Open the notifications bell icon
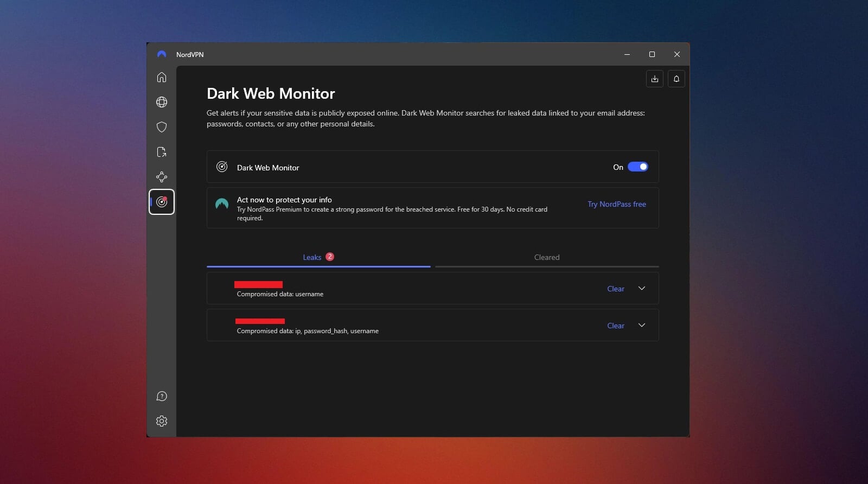 coord(676,79)
